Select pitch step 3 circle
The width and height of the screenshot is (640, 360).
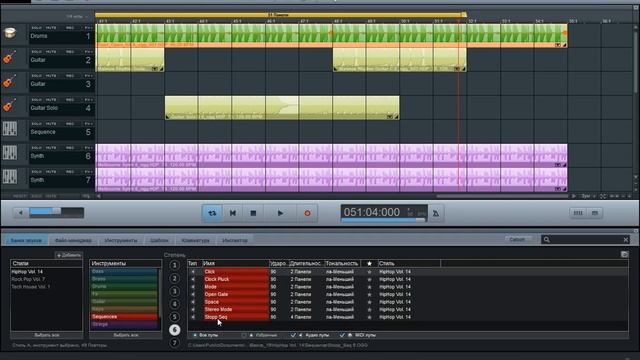(175, 291)
